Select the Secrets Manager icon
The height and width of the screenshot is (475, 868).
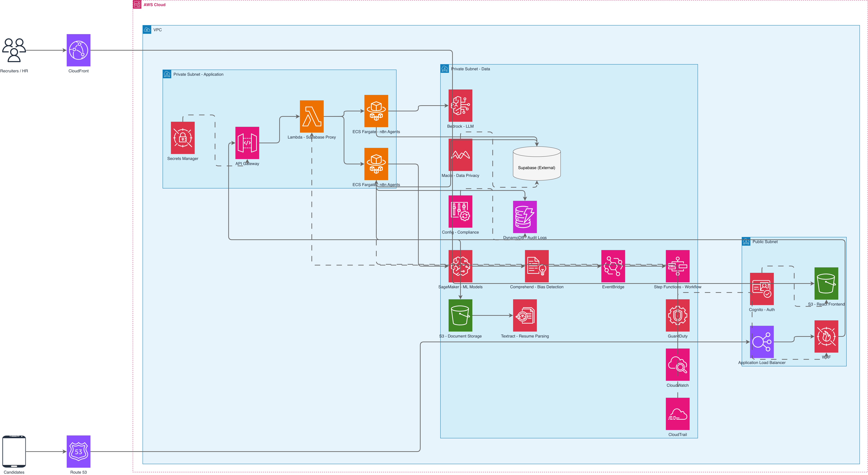(183, 138)
